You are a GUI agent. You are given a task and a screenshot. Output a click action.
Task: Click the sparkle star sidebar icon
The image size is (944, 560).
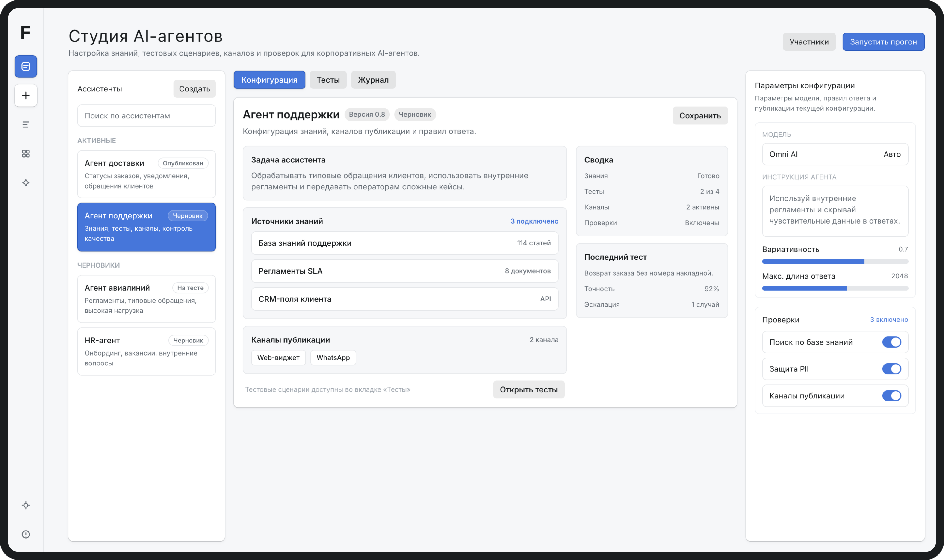coord(26,183)
